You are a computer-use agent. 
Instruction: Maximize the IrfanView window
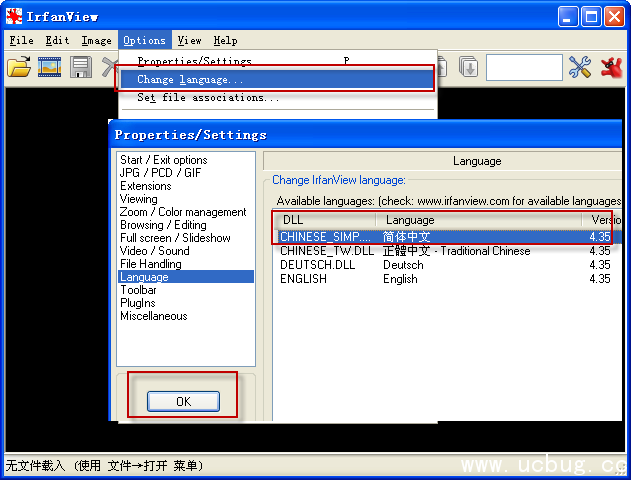(591, 17)
